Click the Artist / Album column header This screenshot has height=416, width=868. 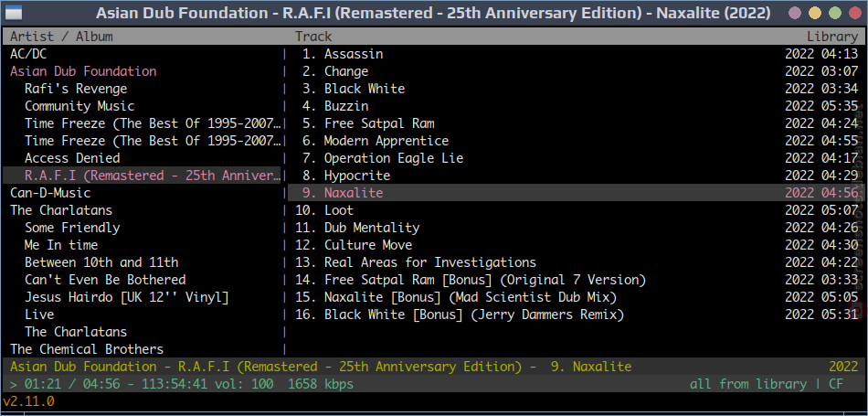pyautogui.click(x=61, y=37)
